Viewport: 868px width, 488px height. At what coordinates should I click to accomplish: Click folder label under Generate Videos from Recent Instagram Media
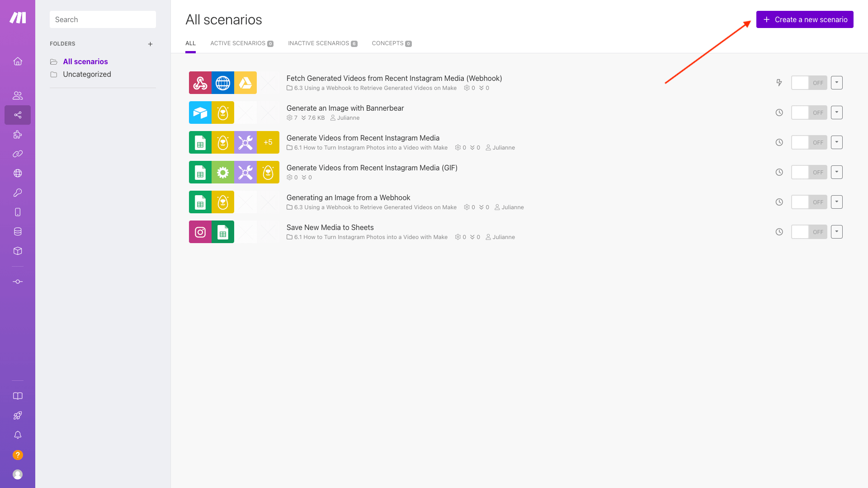(367, 148)
